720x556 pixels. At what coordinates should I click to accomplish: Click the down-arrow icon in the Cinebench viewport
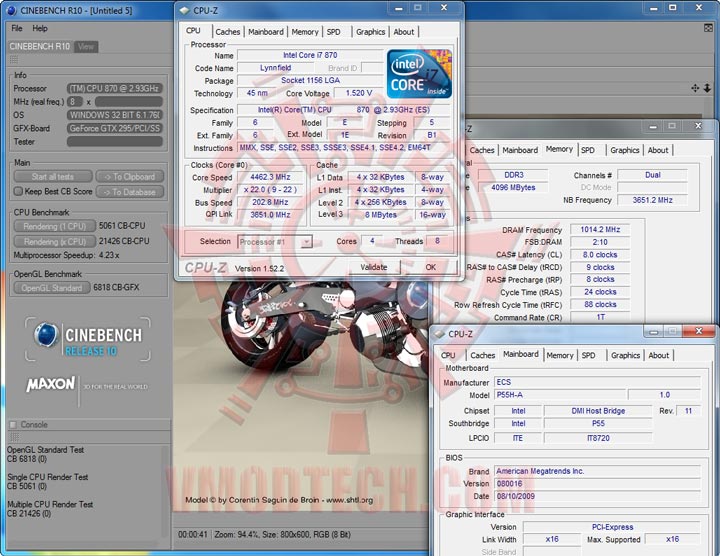tap(707, 88)
